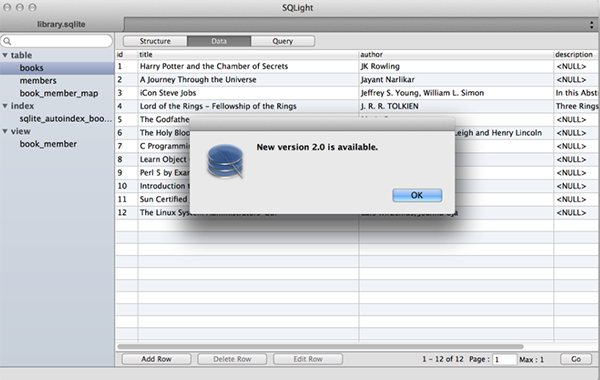The image size is (600, 380).
Task: Click OK in the new version dialog
Action: click(x=417, y=195)
